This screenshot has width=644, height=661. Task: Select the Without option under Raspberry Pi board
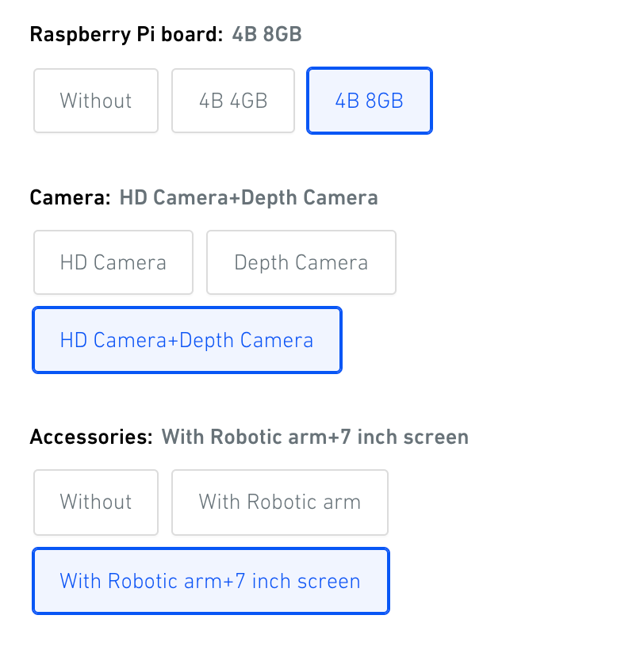click(x=96, y=101)
